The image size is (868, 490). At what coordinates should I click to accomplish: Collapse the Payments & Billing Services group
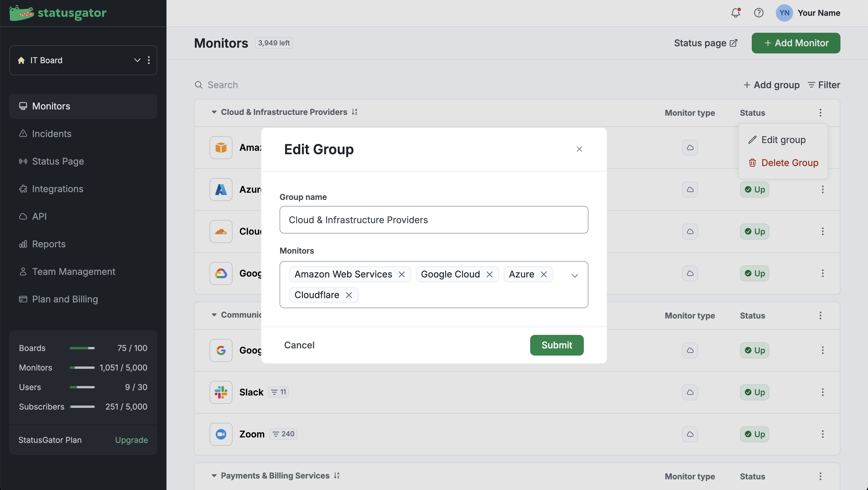(214, 476)
